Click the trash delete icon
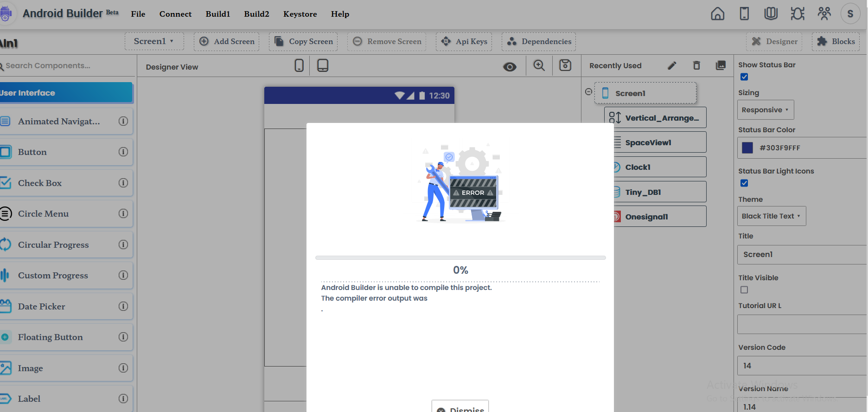Image resolution: width=868 pixels, height=412 pixels. 696,65
